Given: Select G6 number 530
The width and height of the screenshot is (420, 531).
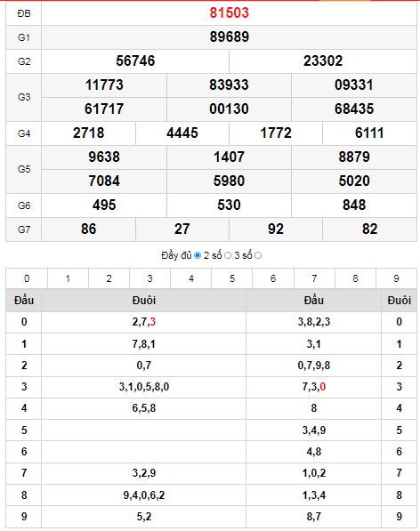Looking at the screenshot, I should click(x=229, y=205).
